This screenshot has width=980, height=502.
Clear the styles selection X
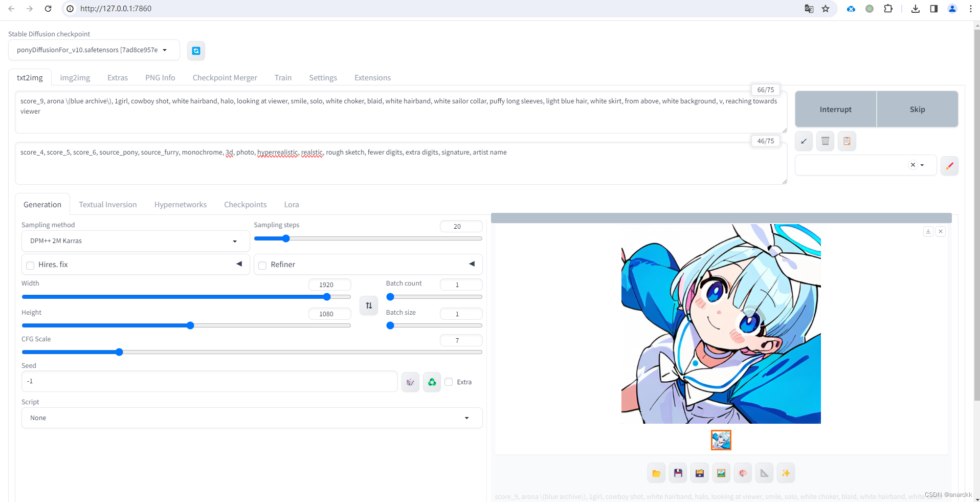click(913, 165)
